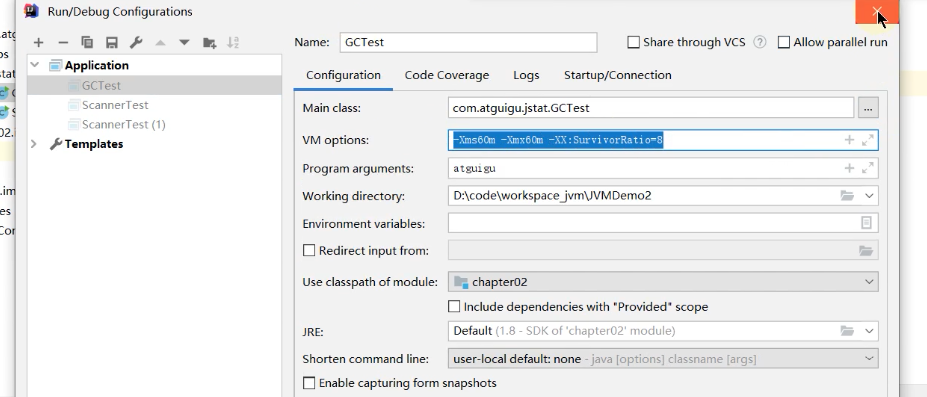Expand the Templates tree node
927x397 pixels.
[x=34, y=144]
